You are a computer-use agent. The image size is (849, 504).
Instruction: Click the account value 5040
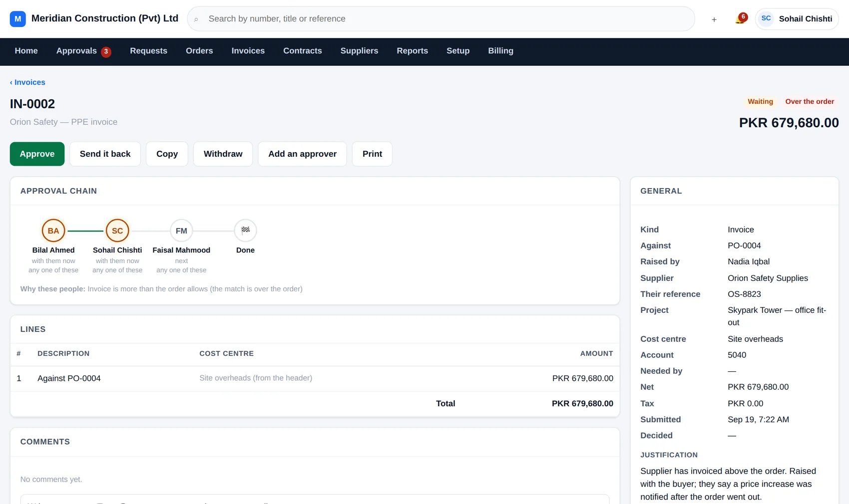pos(737,355)
